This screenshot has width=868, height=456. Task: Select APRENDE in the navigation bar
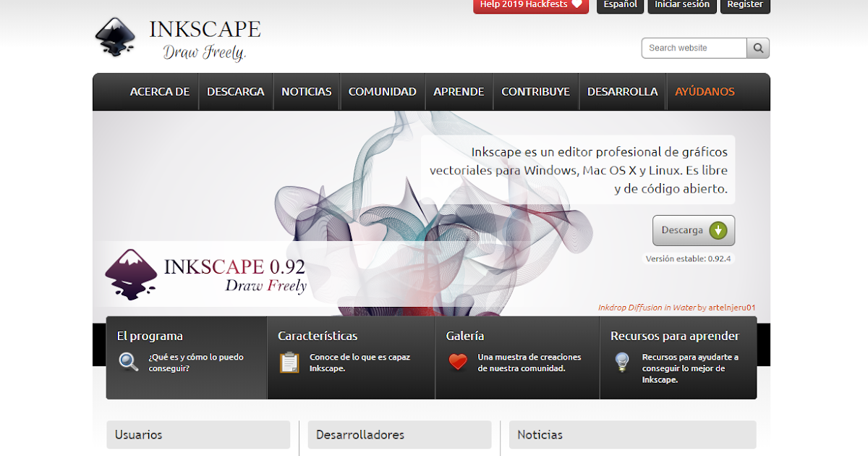(x=459, y=92)
